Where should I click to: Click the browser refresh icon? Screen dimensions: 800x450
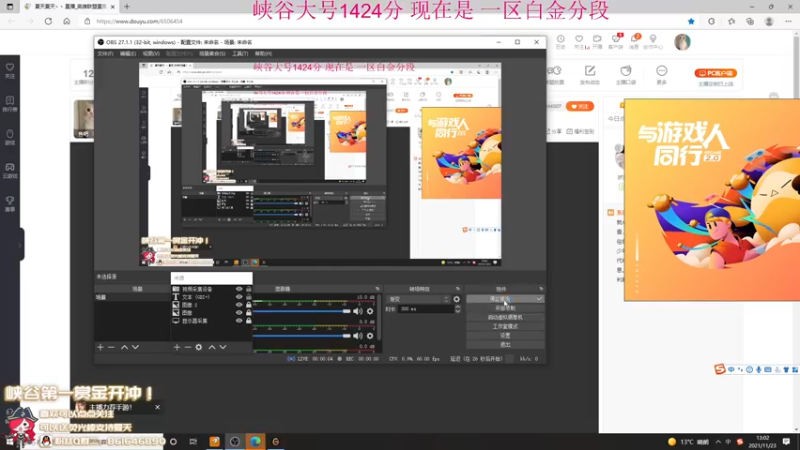(x=48, y=21)
